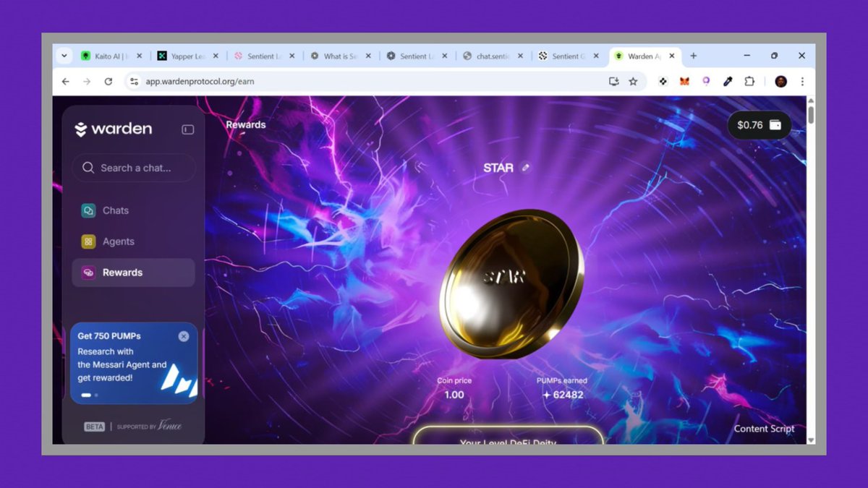This screenshot has width=868, height=488.
Task: Close the Kaito AI tab
Action: tap(139, 56)
